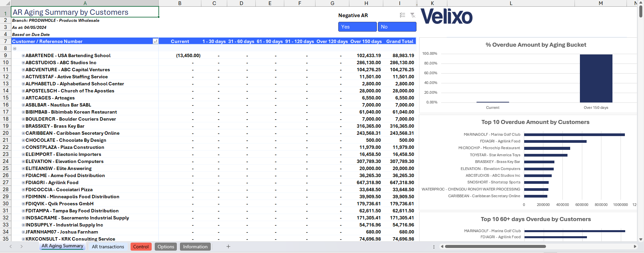Click the Velixo logo

coord(447,16)
